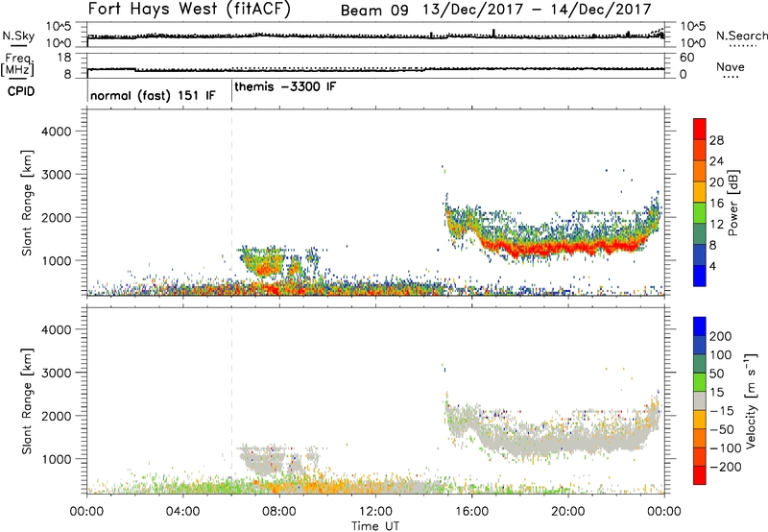Click the 'Time UT' axis label
The height and width of the screenshot is (532, 768).
coord(375,526)
